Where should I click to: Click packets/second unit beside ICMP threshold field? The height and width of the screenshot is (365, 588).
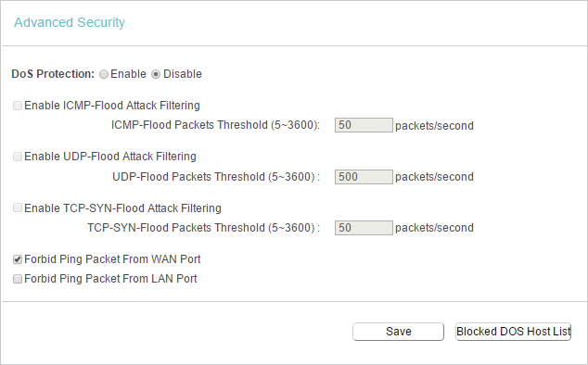(x=434, y=126)
